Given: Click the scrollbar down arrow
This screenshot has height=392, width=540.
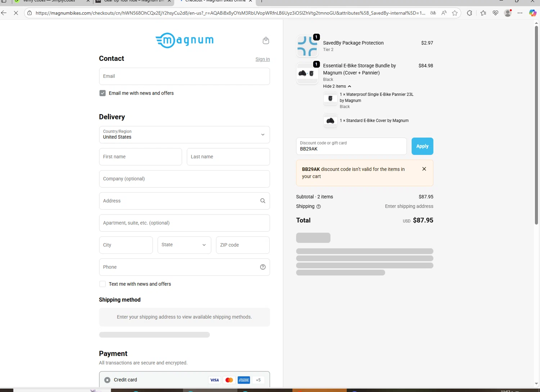Looking at the screenshot, I should (536, 384).
